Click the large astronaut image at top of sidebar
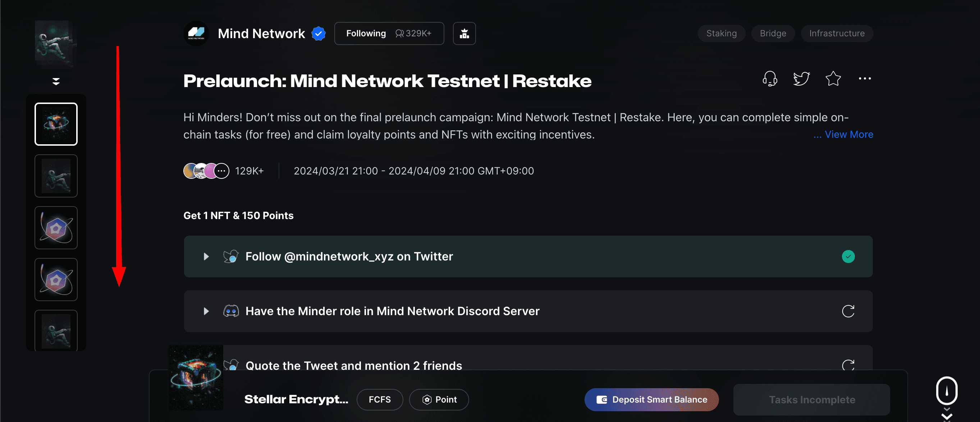The height and width of the screenshot is (422, 980). point(56,44)
